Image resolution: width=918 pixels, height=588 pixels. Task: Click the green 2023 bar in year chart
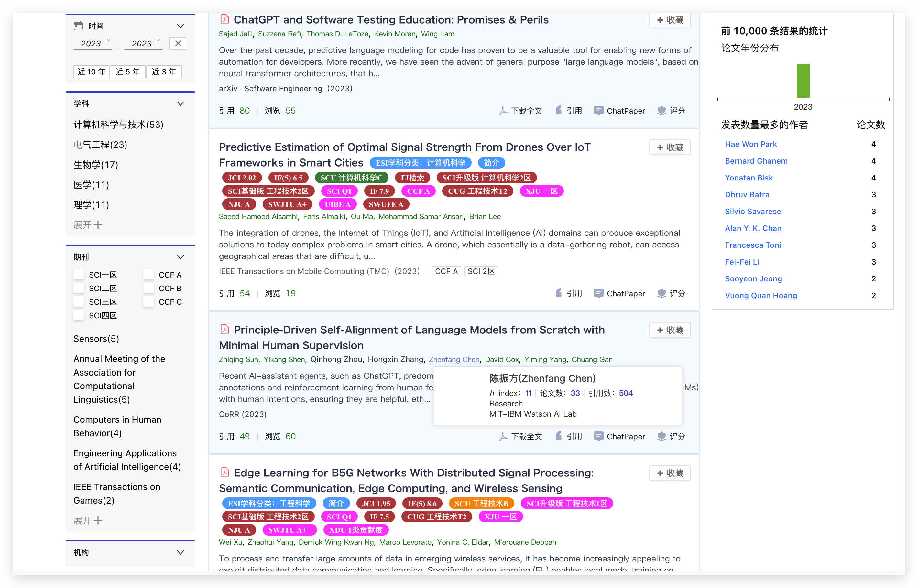click(803, 81)
